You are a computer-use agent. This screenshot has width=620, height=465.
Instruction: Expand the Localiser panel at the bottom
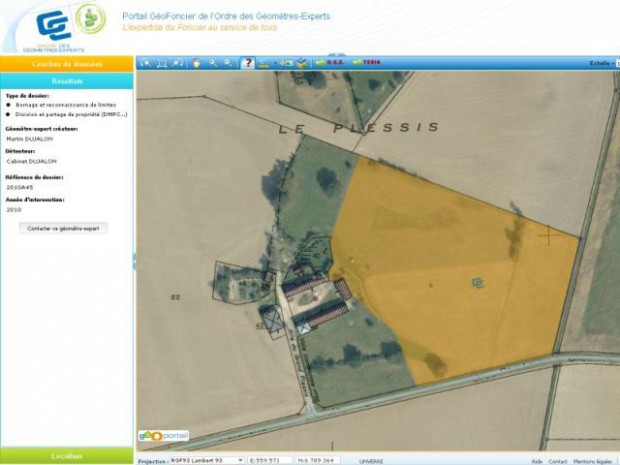pos(67,456)
